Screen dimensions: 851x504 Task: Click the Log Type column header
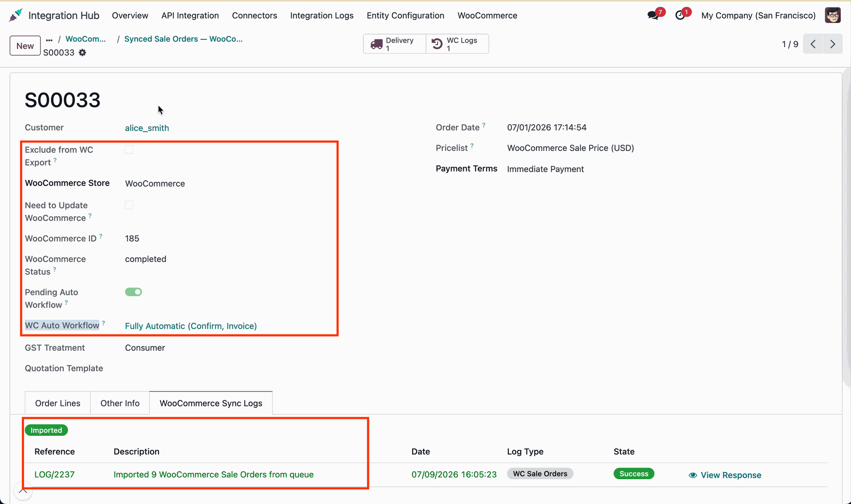(x=525, y=452)
